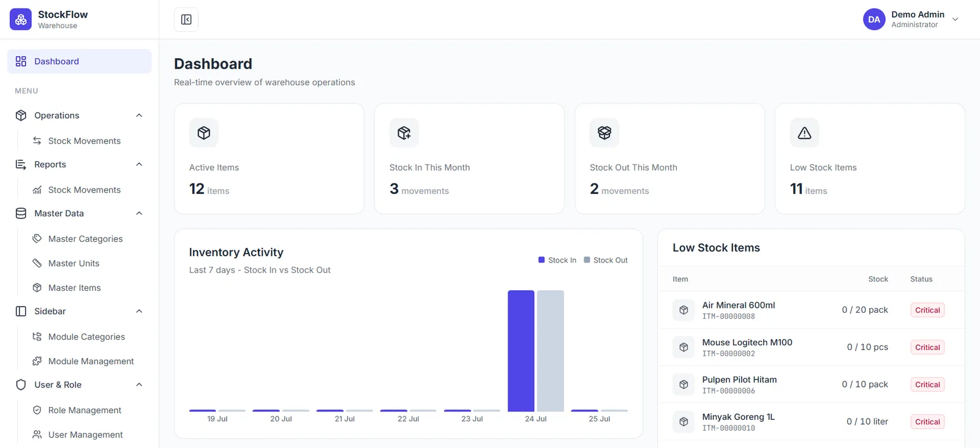Collapse the User & Role menu chevron
The image size is (980, 448).
point(139,384)
